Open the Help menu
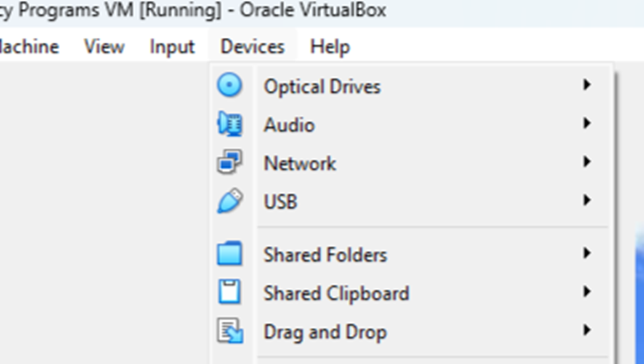Image resolution: width=644 pixels, height=364 pixels. coord(330,46)
